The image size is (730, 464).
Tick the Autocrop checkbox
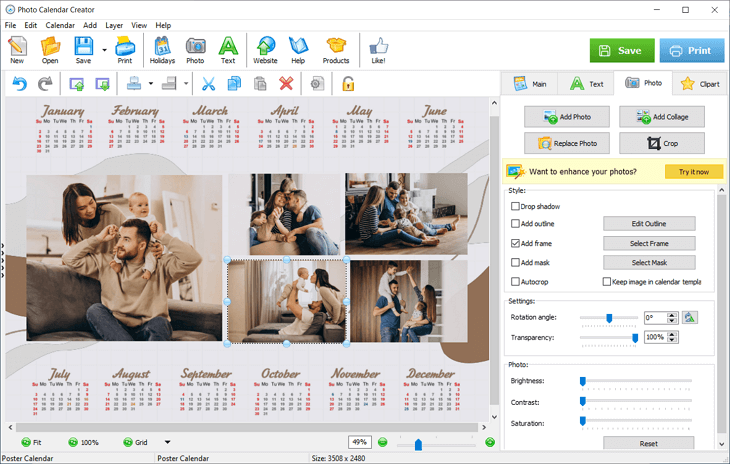click(x=516, y=282)
